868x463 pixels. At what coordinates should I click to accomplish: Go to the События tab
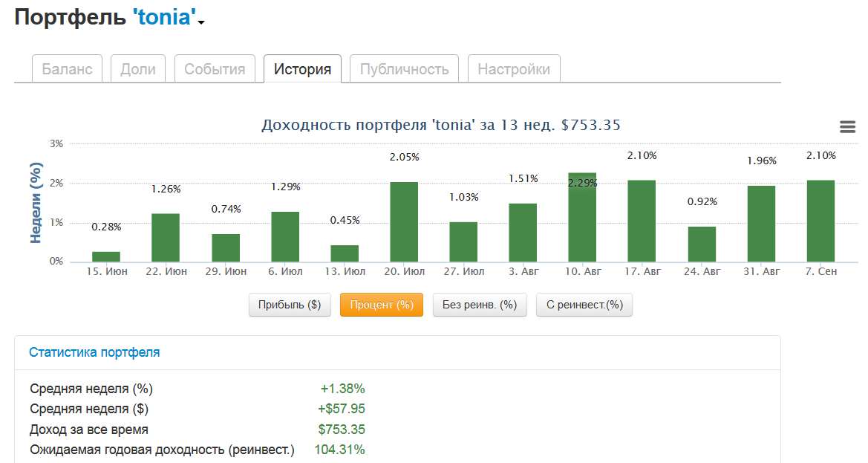[x=215, y=69]
